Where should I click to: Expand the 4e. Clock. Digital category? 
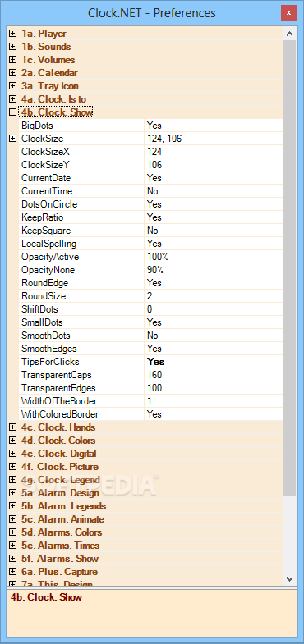coord(13,454)
